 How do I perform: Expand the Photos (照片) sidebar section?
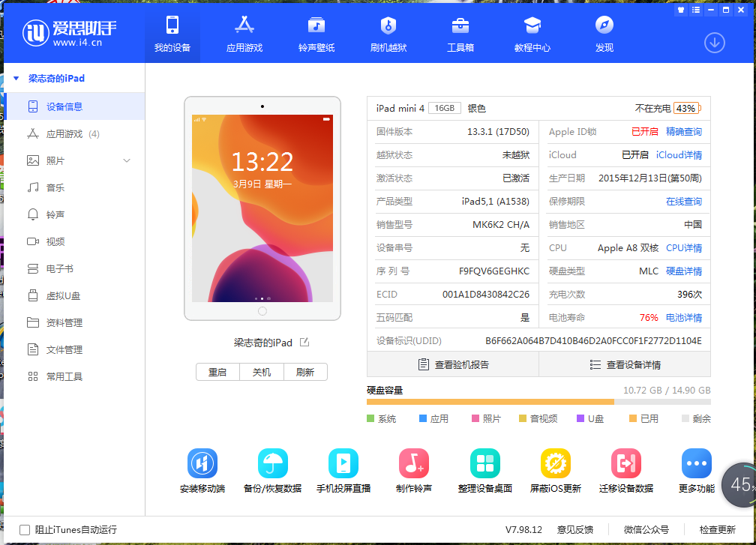pyautogui.click(x=127, y=160)
